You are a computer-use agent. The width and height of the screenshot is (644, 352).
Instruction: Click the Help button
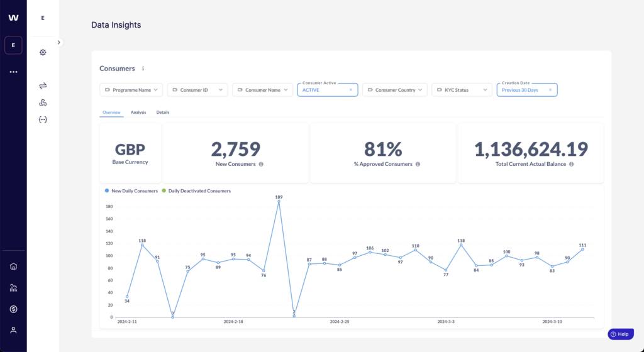[x=620, y=334]
